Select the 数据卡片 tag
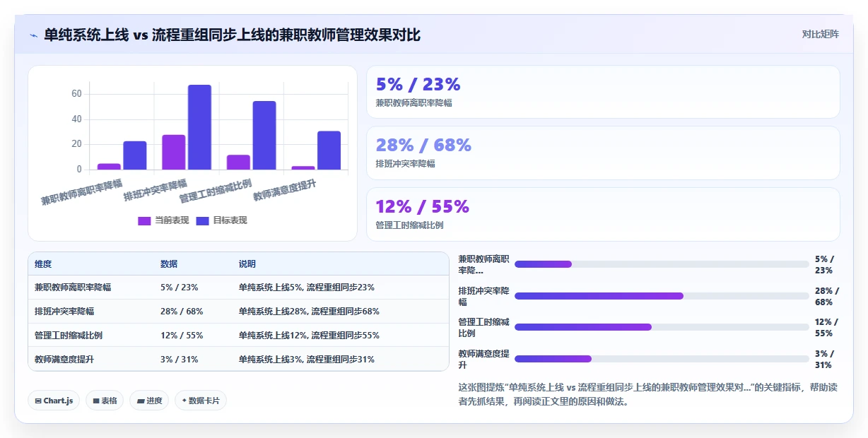Screen dimensions: 868x438 coord(201,401)
